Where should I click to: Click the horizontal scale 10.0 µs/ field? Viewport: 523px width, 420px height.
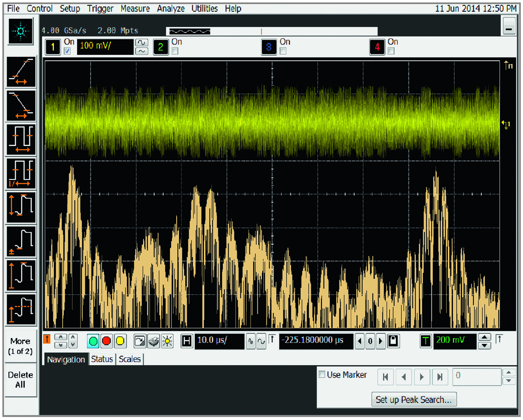[219, 341]
